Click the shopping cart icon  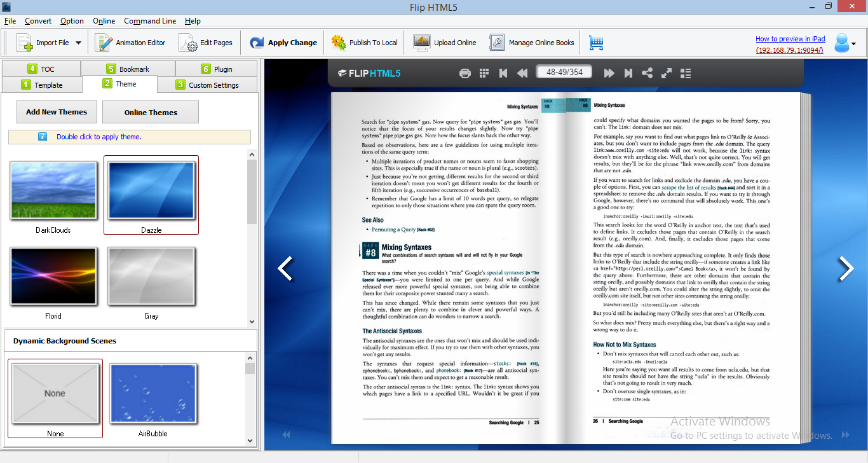[x=596, y=43]
